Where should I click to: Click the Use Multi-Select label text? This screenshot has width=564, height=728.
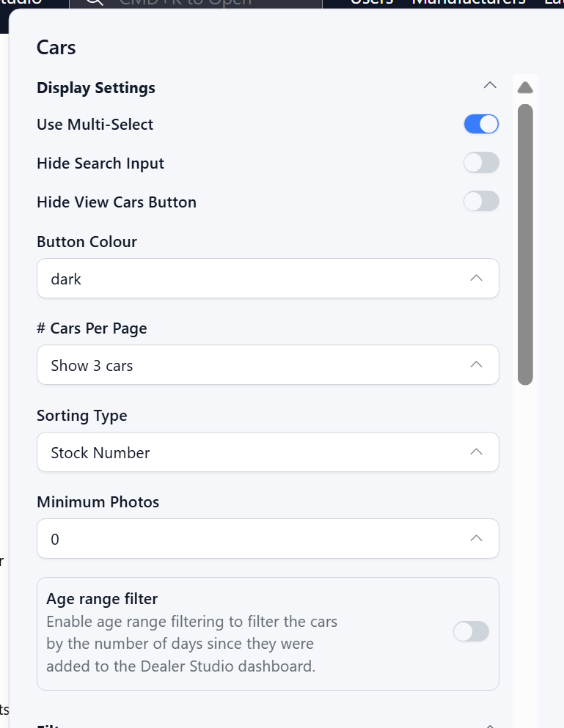[95, 125]
